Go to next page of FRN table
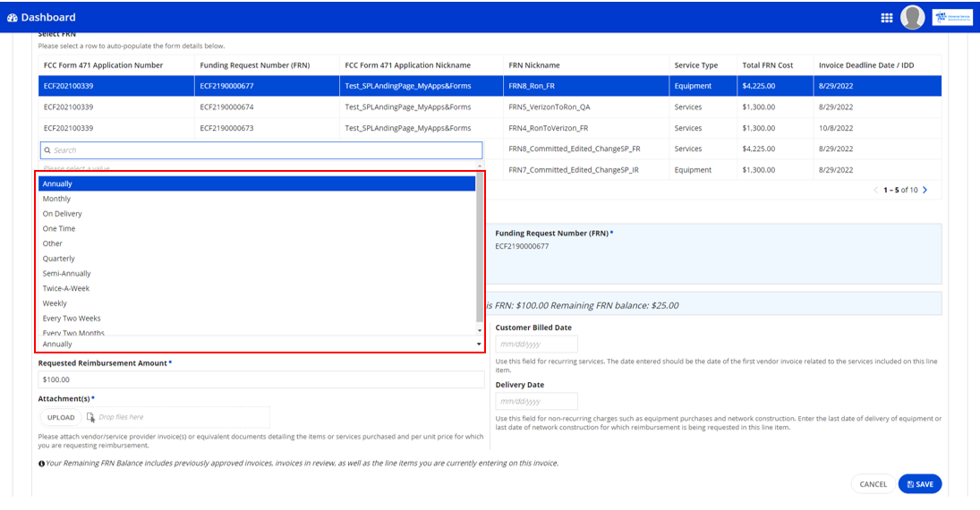The height and width of the screenshot is (510, 980). click(925, 190)
